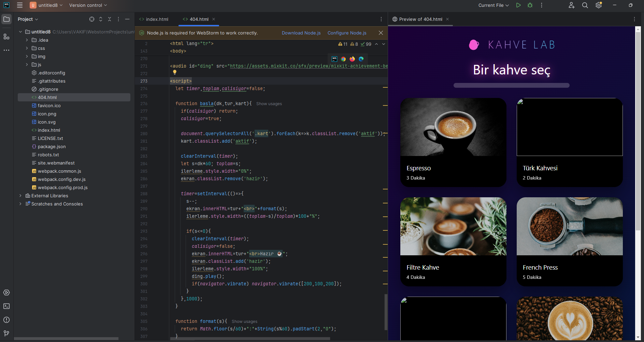Show more tool windows (three dots)
This screenshot has width=644, height=342.
[x=6, y=50]
